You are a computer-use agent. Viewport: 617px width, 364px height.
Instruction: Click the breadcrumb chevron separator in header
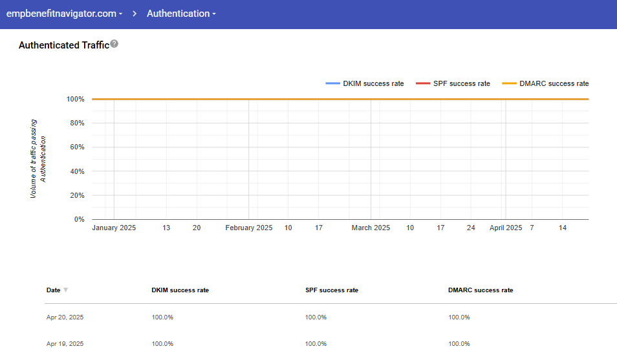click(x=135, y=14)
